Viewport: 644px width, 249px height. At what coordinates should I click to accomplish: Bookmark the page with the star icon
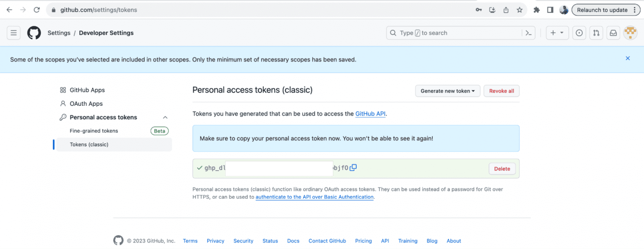coord(519,10)
